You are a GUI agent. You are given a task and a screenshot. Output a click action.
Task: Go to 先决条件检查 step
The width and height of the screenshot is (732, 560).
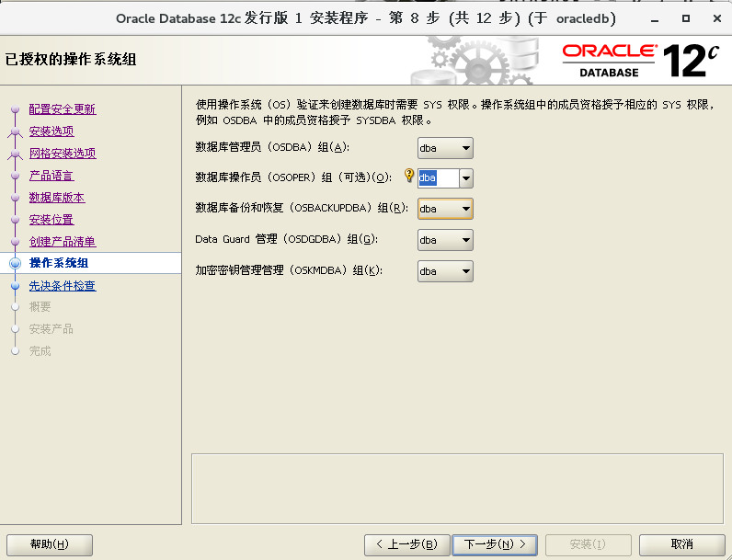pos(63,286)
